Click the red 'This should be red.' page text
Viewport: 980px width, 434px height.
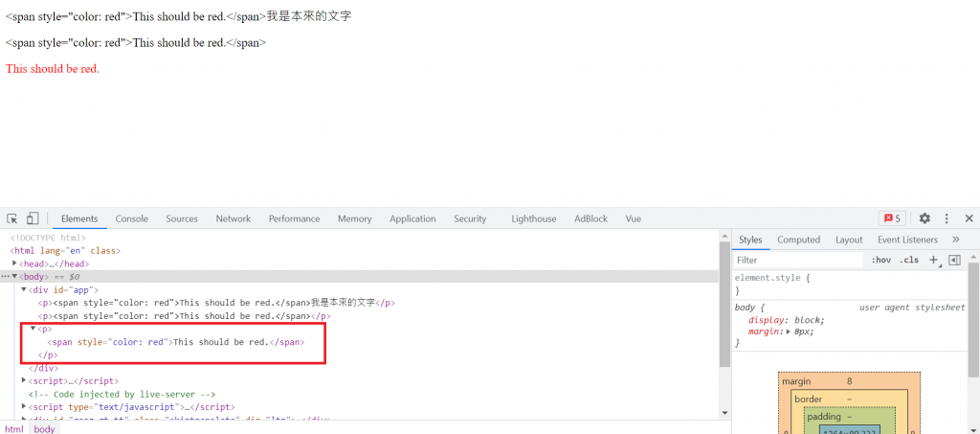(53, 69)
